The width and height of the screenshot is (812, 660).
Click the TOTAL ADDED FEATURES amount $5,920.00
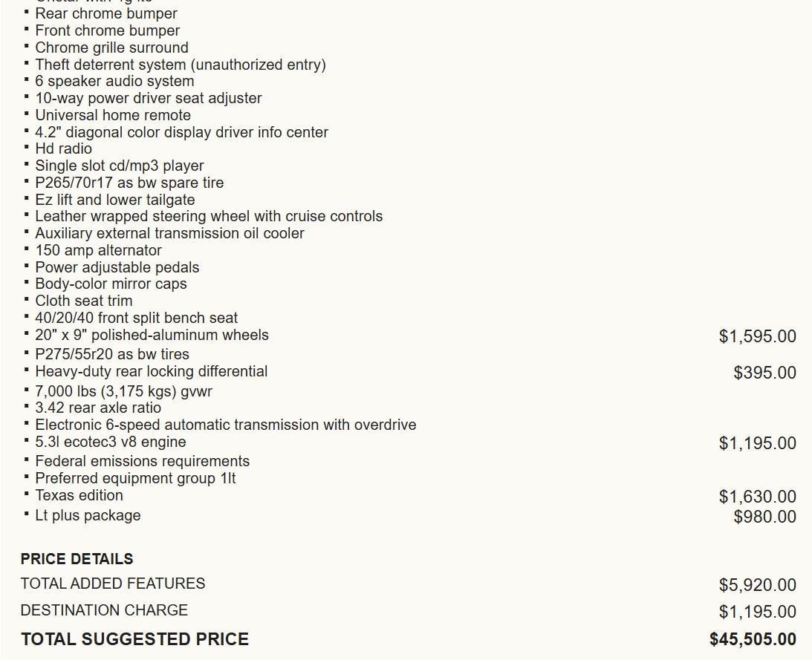point(758,585)
